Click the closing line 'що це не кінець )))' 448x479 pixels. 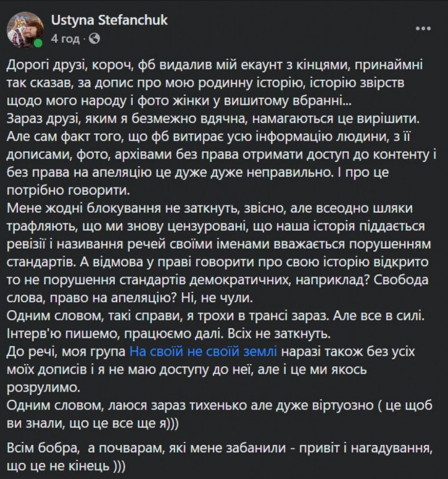[x=66, y=466]
